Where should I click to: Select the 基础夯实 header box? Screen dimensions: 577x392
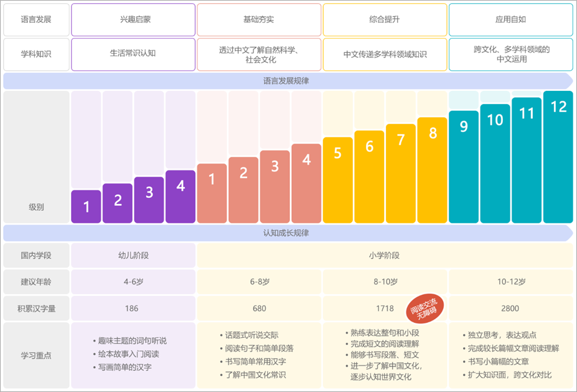259,20
